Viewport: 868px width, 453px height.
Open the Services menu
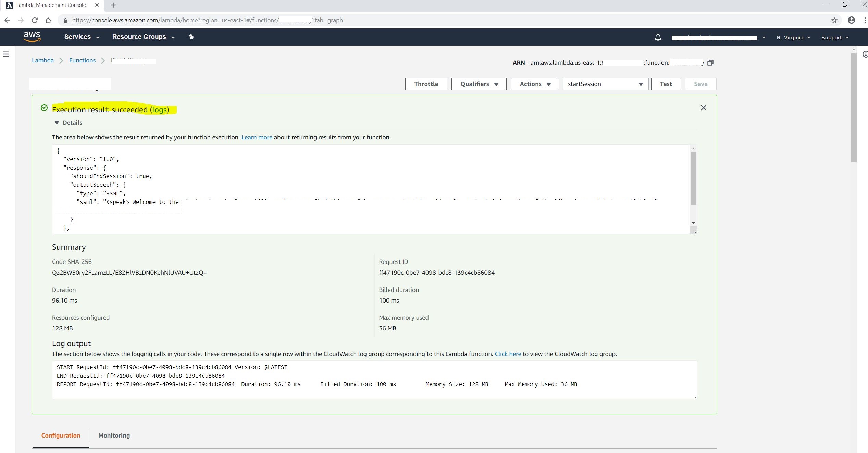[x=82, y=37]
